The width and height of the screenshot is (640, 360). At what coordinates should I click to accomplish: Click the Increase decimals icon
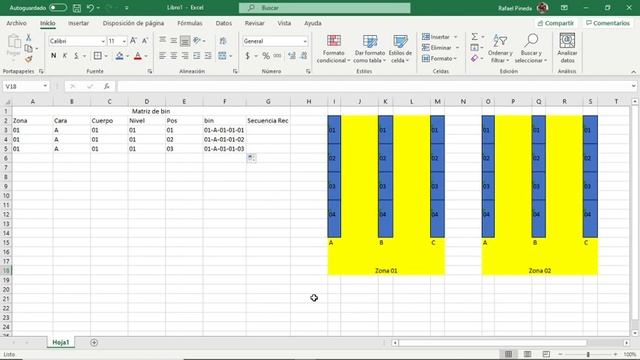tap(291, 56)
